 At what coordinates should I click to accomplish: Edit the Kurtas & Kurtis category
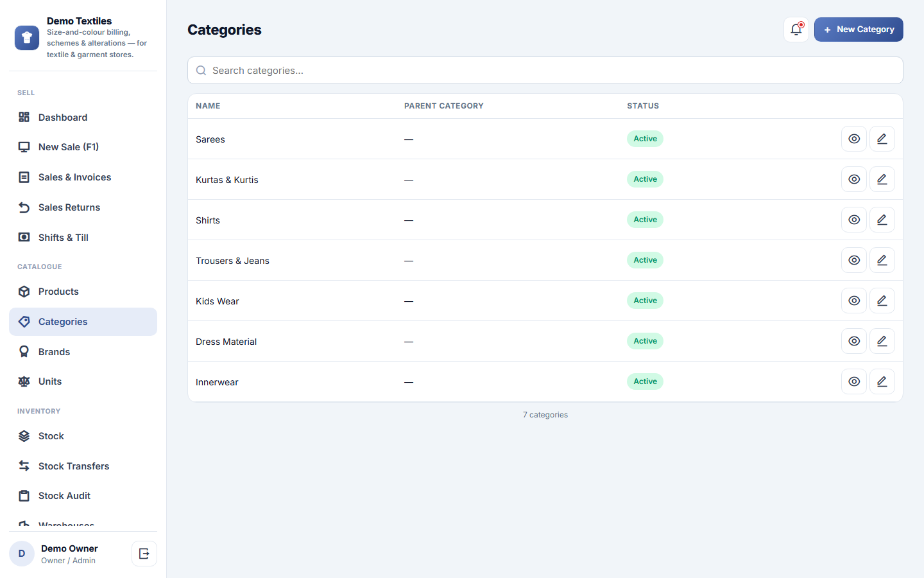coord(882,179)
